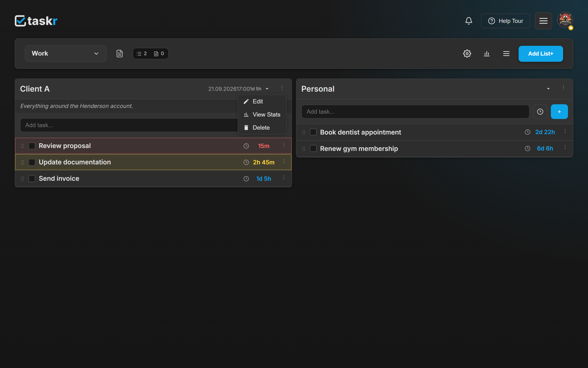588x368 pixels.
Task: Click Book dentist appointment task title
Action: [x=361, y=132]
